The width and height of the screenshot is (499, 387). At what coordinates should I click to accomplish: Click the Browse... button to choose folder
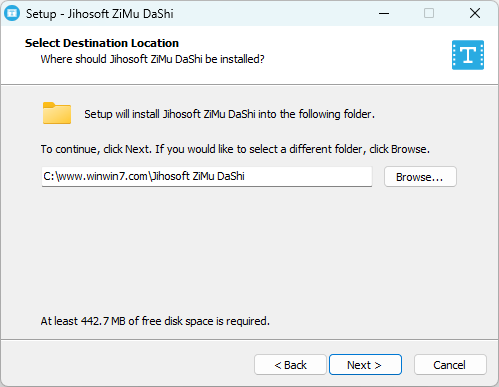coord(420,177)
